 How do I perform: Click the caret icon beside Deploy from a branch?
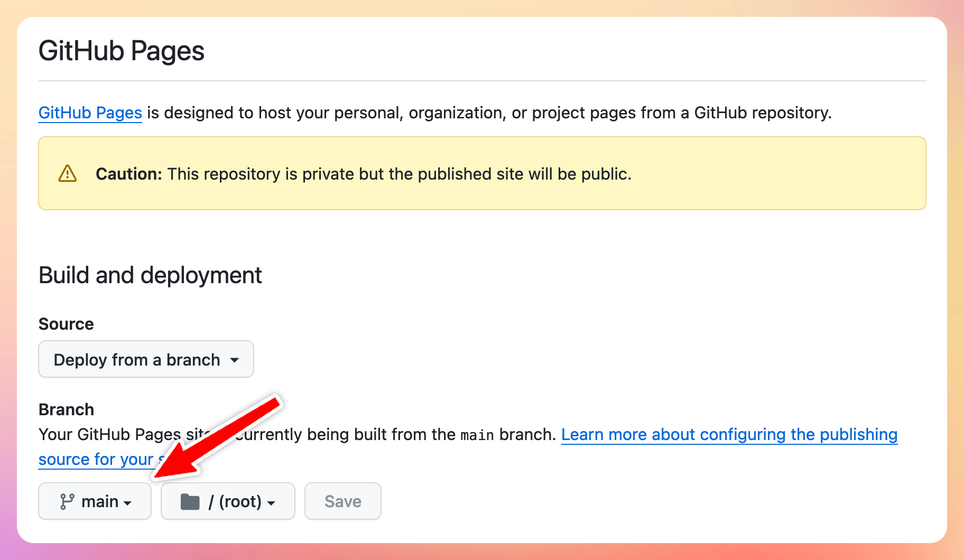coord(236,360)
